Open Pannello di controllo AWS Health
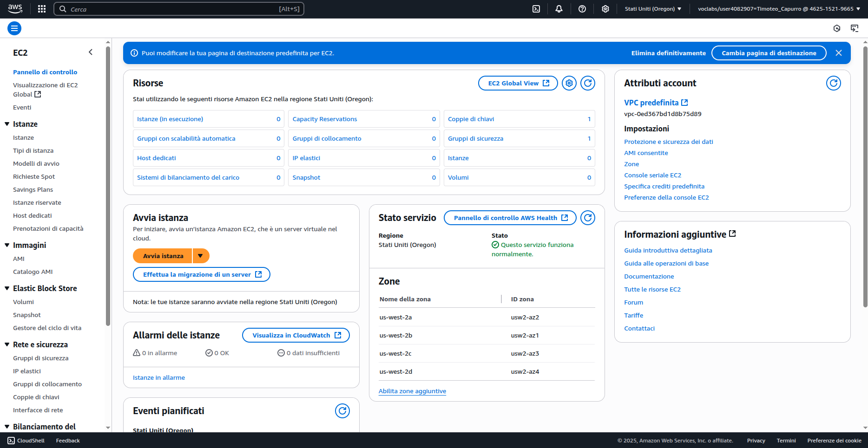This screenshot has height=448, width=868. (x=510, y=218)
